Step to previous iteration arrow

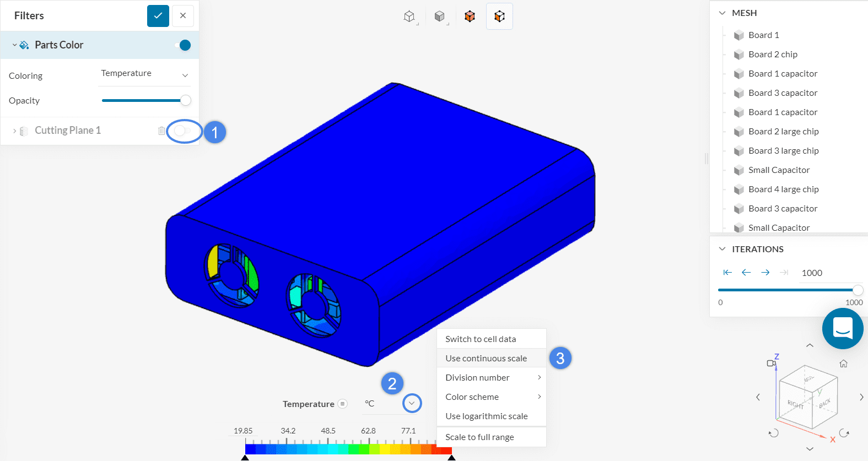point(746,273)
